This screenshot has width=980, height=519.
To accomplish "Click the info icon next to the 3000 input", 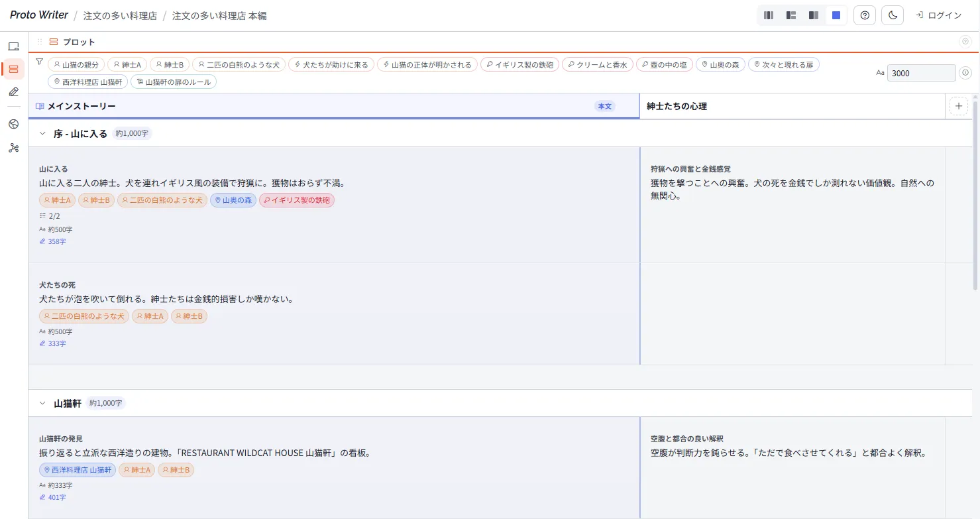I will (x=967, y=74).
